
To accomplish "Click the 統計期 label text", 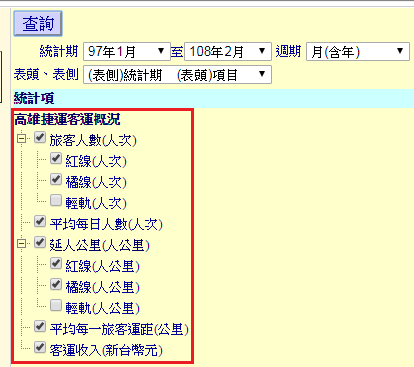I will click(59, 51).
